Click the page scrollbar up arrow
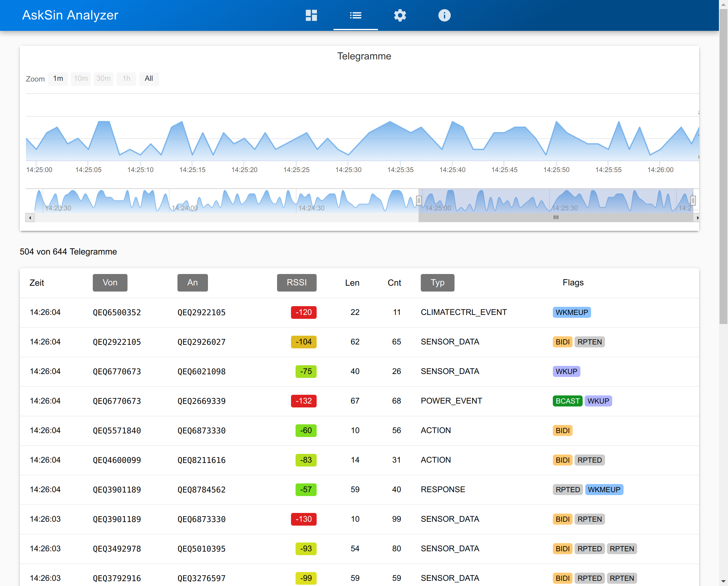This screenshot has height=586, width=728. (x=723, y=5)
